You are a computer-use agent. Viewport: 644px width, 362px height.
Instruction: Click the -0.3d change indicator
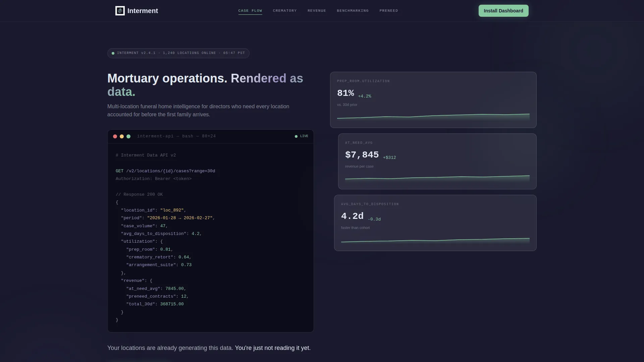[374, 219]
